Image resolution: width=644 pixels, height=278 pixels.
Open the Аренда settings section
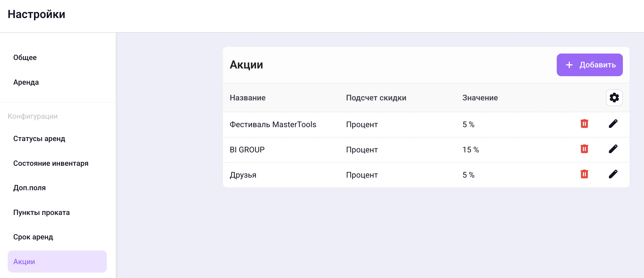[26, 82]
